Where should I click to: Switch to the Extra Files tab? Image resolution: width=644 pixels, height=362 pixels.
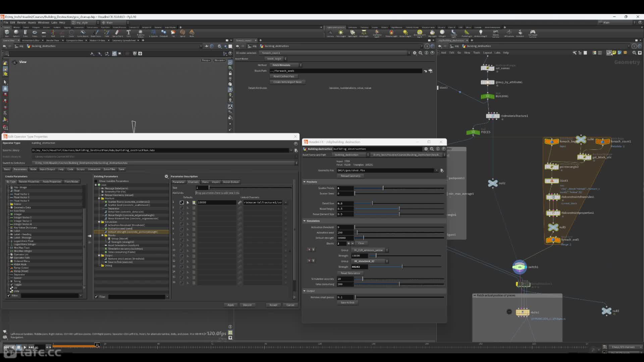tap(109, 169)
